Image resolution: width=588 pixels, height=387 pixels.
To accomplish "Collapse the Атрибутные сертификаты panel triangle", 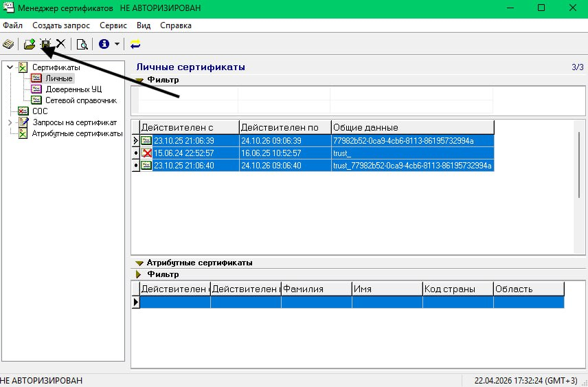I will (140, 263).
